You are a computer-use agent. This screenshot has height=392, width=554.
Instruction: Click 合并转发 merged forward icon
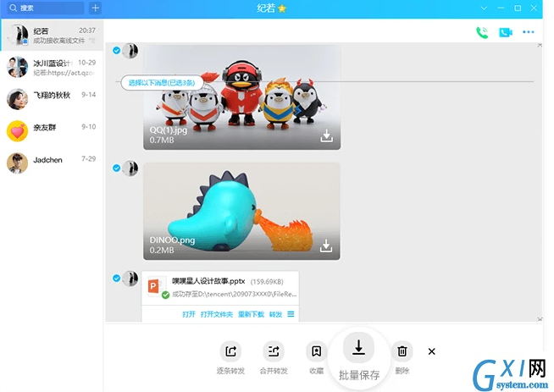click(x=274, y=351)
